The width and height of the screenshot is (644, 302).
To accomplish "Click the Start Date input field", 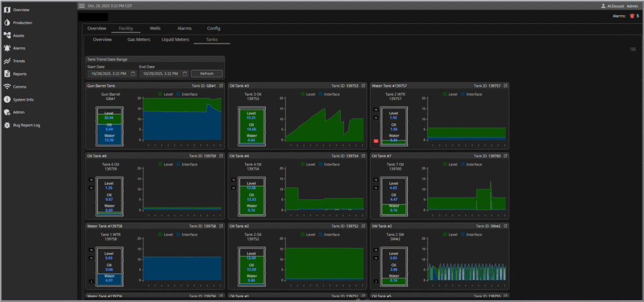I will click(x=108, y=74).
